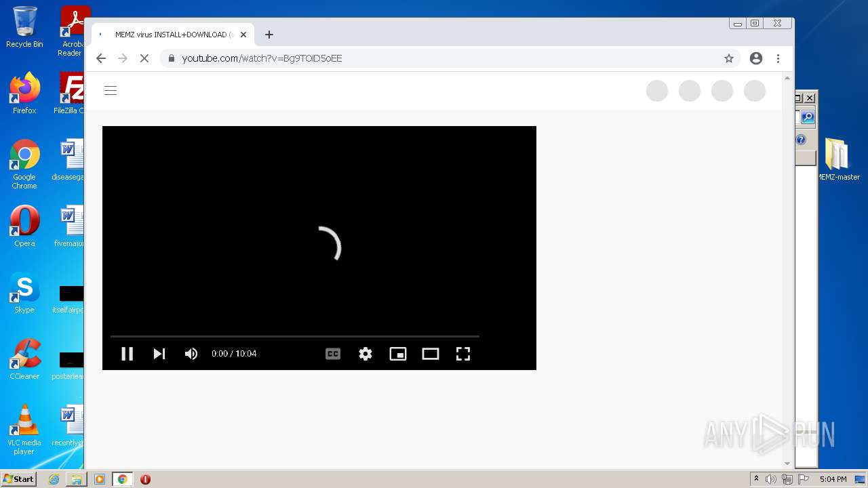This screenshot has height=488, width=868.
Task: Open a new Chrome tab
Action: pyautogui.click(x=269, y=35)
